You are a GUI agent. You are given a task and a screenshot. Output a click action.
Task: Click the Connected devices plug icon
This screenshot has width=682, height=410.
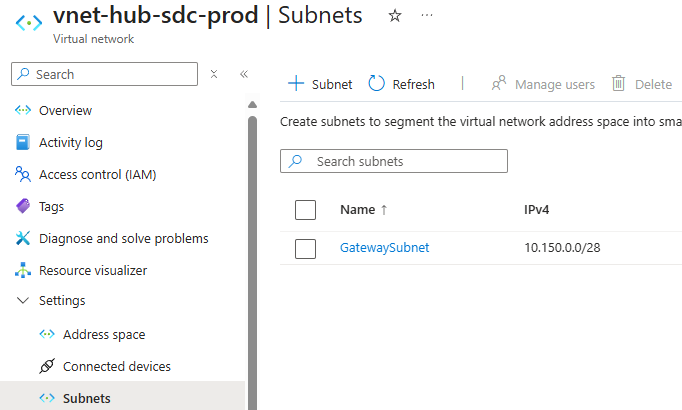coord(47,366)
